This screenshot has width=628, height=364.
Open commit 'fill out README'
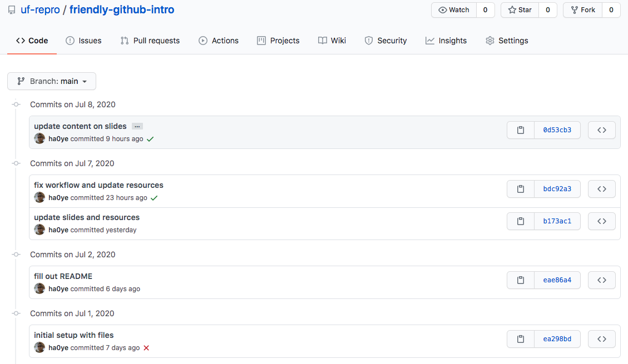63,276
